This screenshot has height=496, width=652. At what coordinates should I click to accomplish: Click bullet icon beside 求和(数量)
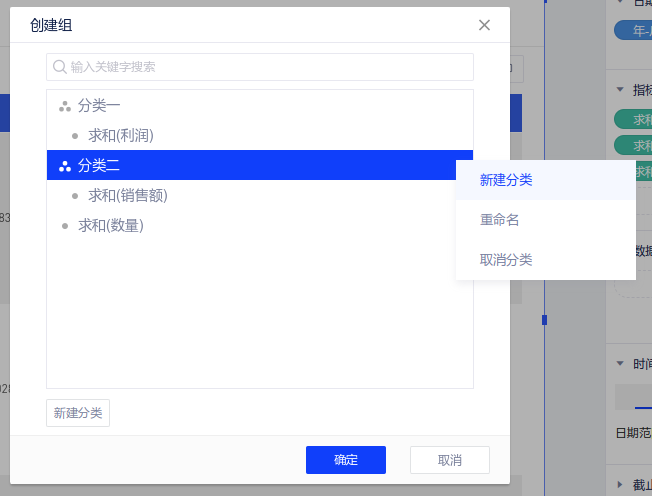tap(65, 225)
